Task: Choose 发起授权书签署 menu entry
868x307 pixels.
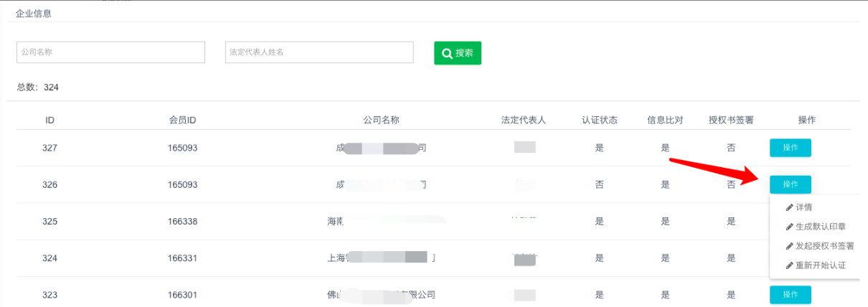Action: (824, 246)
